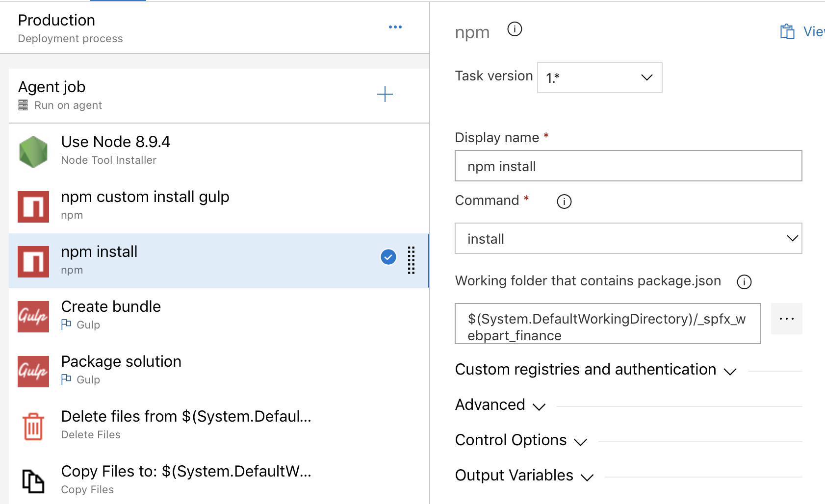Expand Custom registries and authentication section
The image size is (825, 504).
(x=595, y=370)
